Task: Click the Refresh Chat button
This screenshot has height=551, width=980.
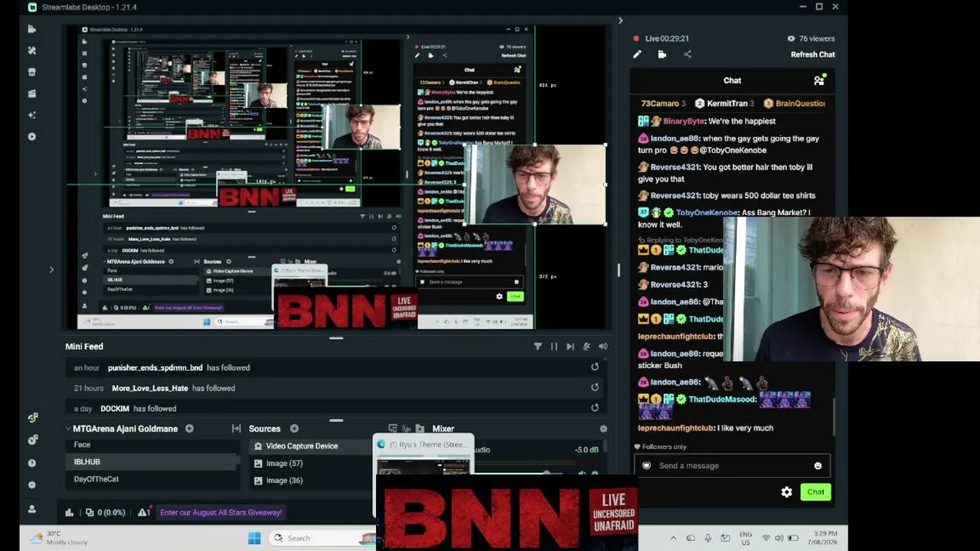Action: tap(813, 54)
